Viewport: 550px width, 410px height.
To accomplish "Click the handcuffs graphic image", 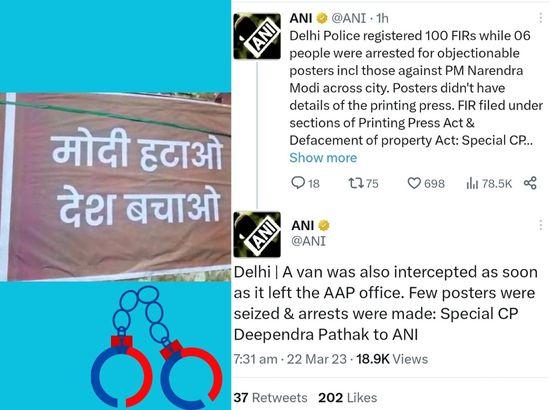I will click(156, 347).
